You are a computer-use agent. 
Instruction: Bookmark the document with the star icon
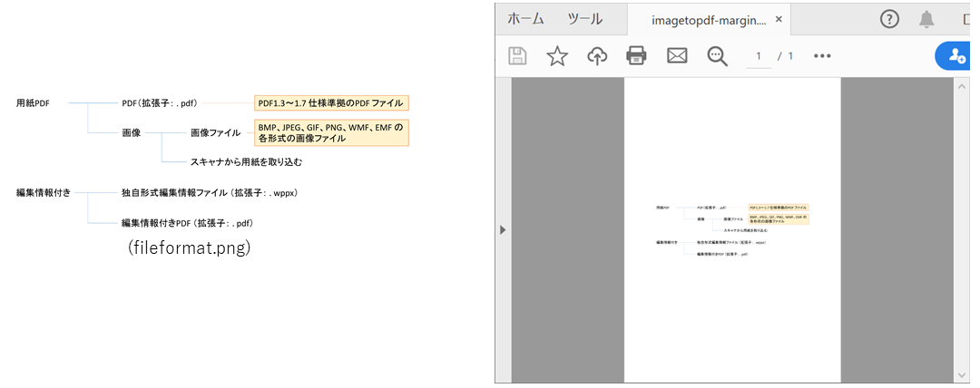point(557,56)
